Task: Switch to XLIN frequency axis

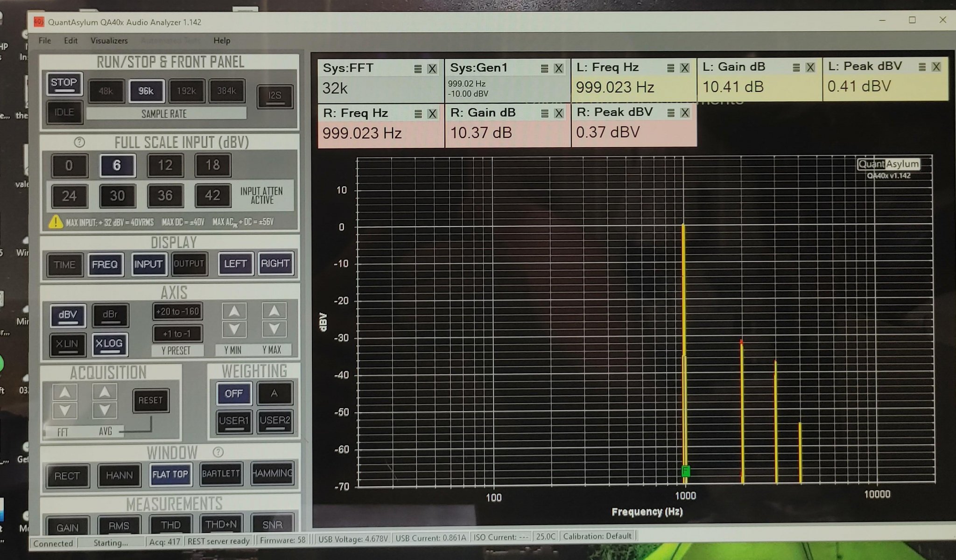Action: [67, 344]
